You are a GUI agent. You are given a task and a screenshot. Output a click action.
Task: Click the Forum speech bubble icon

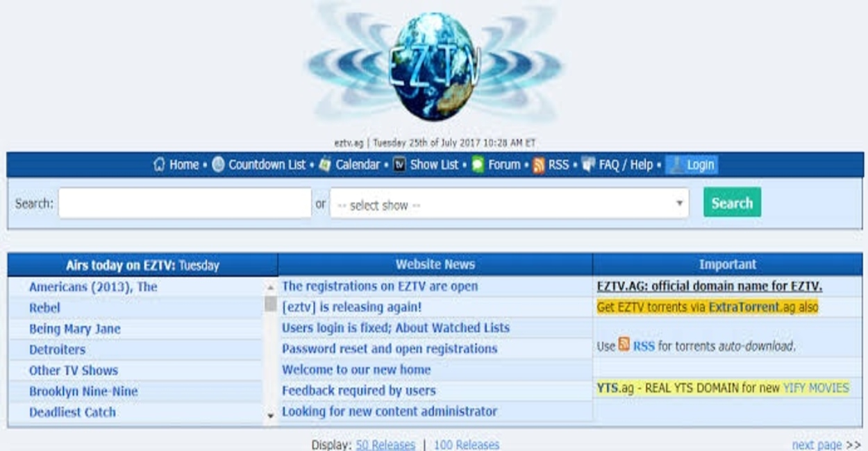pyautogui.click(x=478, y=164)
